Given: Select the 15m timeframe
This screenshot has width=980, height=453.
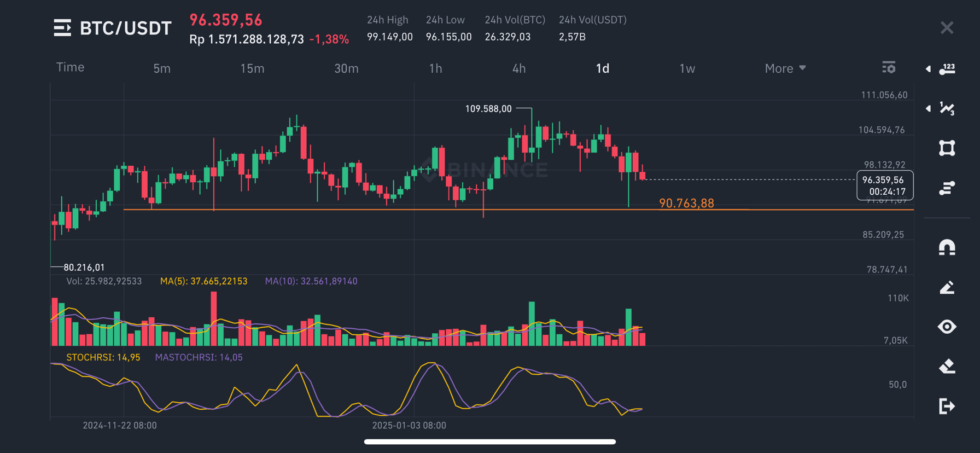Looking at the screenshot, I should tap(252, 68).
